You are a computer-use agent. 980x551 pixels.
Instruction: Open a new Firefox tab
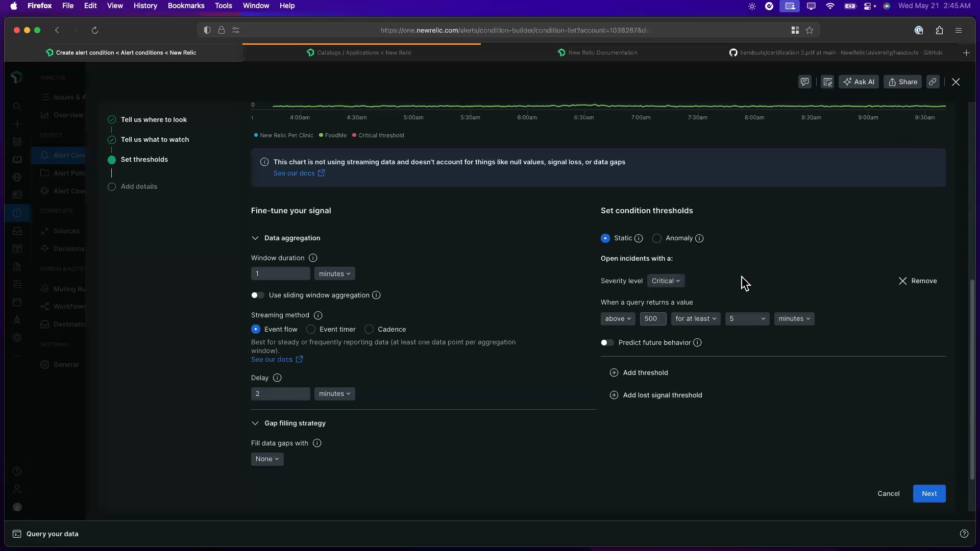coord(966,53)
